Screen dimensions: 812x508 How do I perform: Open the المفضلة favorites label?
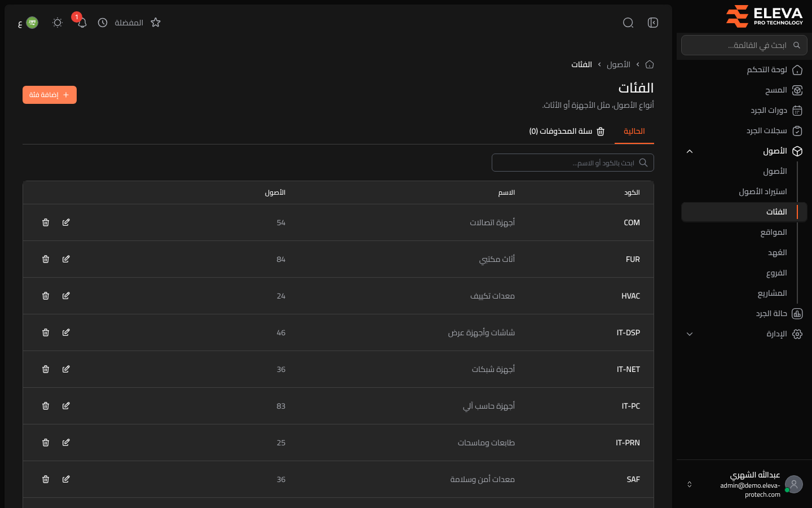pyautogui.click(x=129, y=23)
